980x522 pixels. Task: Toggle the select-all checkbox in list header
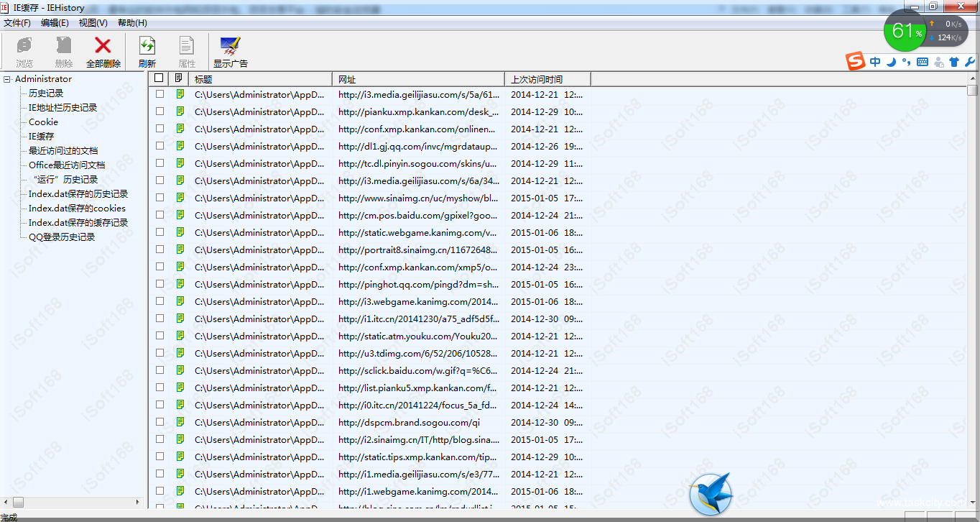point(160,78)
